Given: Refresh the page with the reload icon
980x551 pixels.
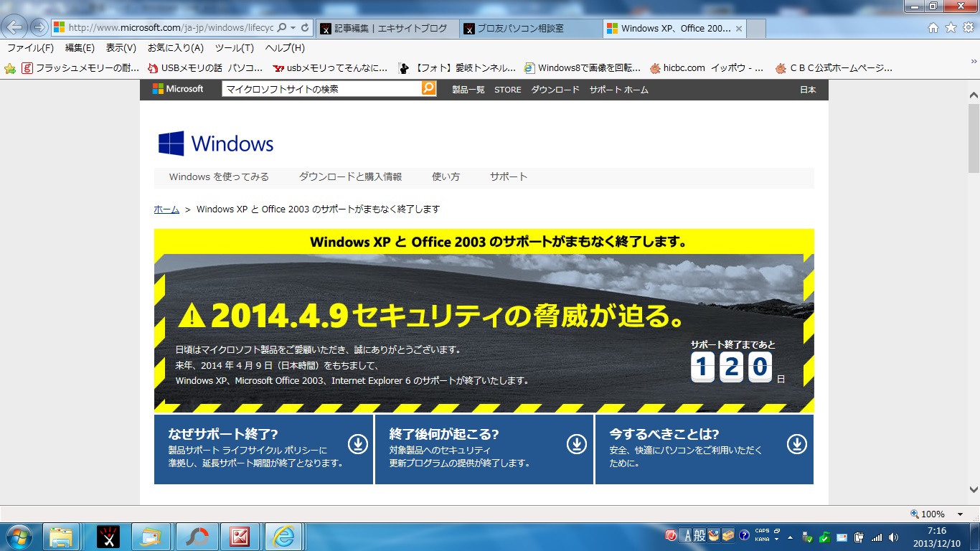Looking at the screenshot, I should pos(305,28).
